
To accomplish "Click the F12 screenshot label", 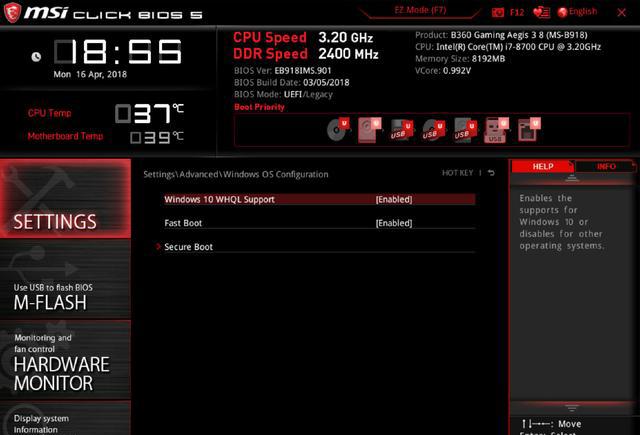I will (516, 13).
